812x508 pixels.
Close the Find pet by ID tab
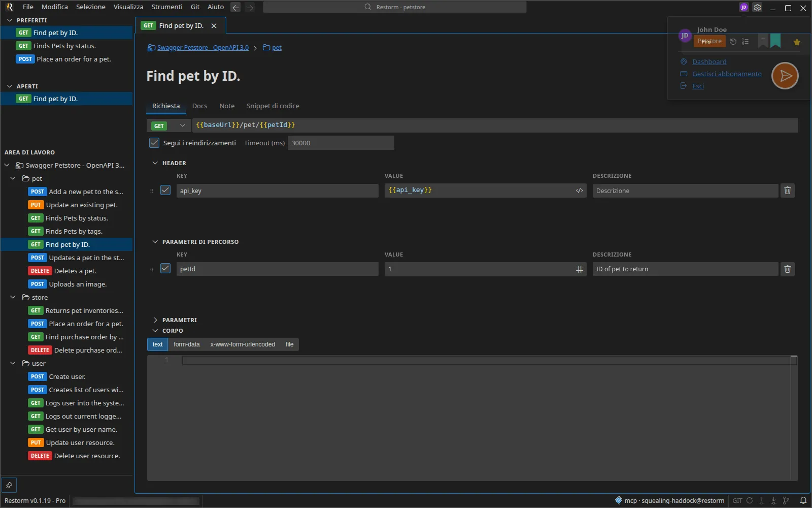[214, 26]
